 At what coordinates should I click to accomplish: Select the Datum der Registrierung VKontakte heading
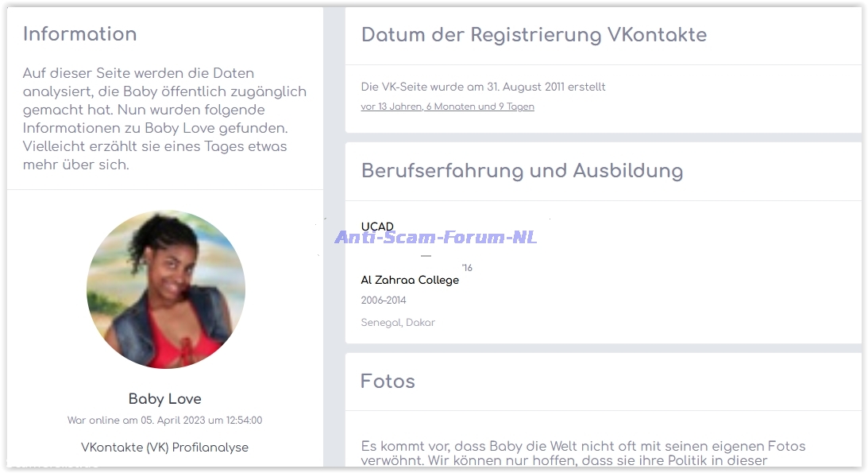pyautogui.click(x=534, y=35)
